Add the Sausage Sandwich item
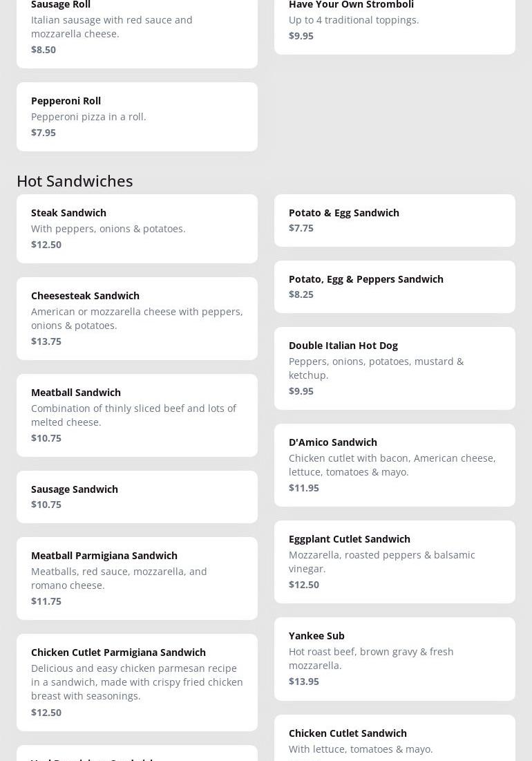The height and width of the screenshot is (761, 532). pyautogui.click(x=137, y=496)
